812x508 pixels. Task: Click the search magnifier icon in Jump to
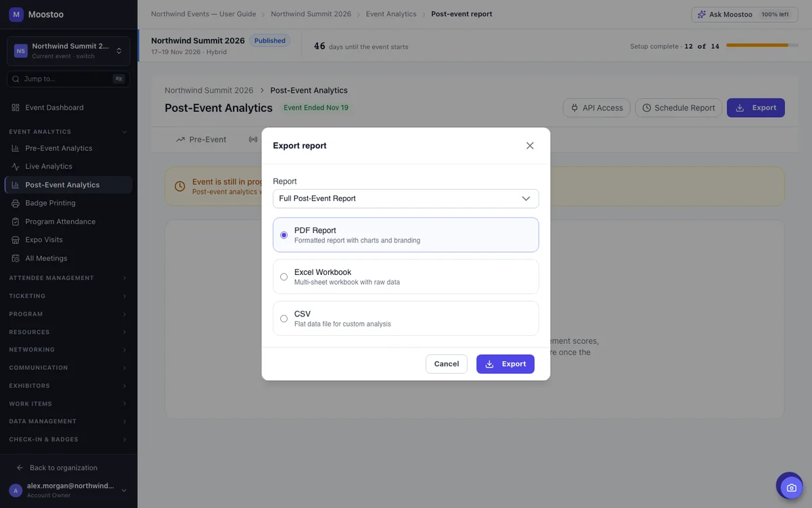click(x=16, y=79)
